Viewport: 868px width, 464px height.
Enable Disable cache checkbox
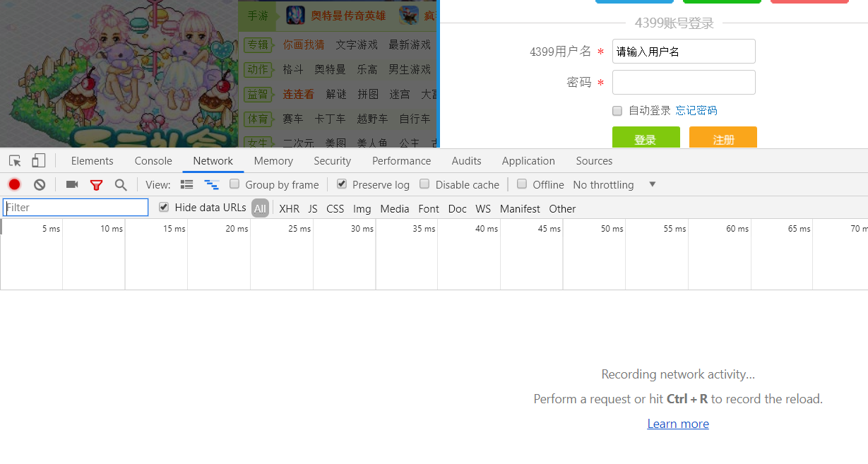pos(424,184)
